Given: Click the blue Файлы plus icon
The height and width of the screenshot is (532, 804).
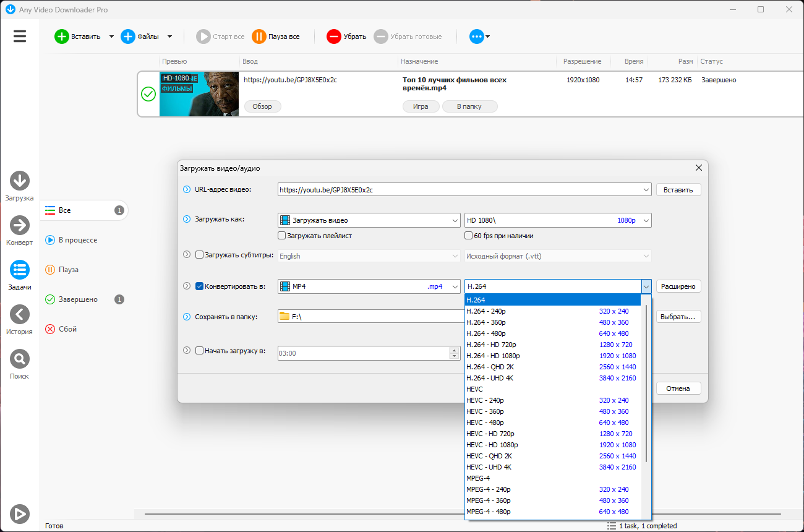Looking at the screenshot, I should coord(128,36).
